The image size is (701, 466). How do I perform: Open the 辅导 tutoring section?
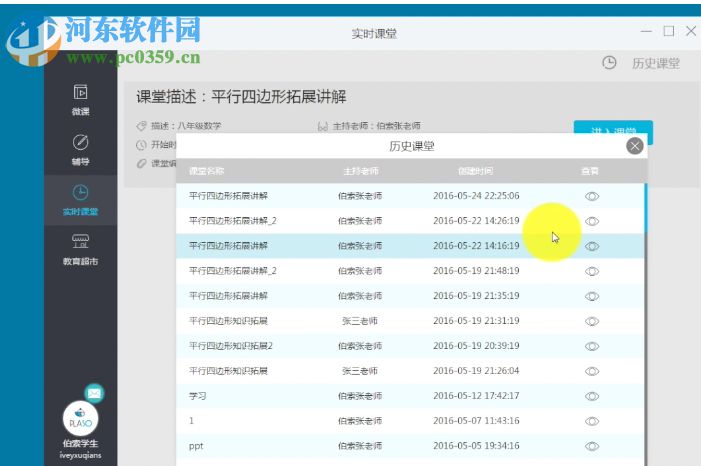click(x=80, y=150)
